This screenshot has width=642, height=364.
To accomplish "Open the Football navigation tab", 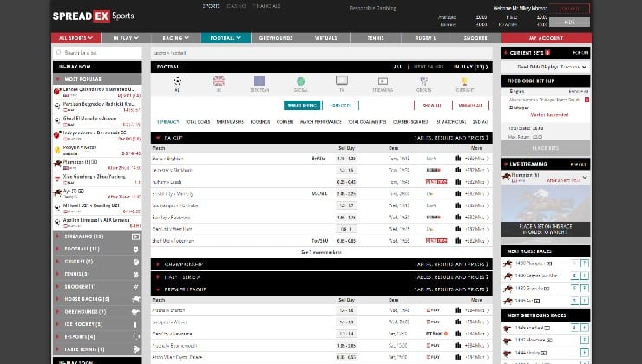I will (226, 38).
